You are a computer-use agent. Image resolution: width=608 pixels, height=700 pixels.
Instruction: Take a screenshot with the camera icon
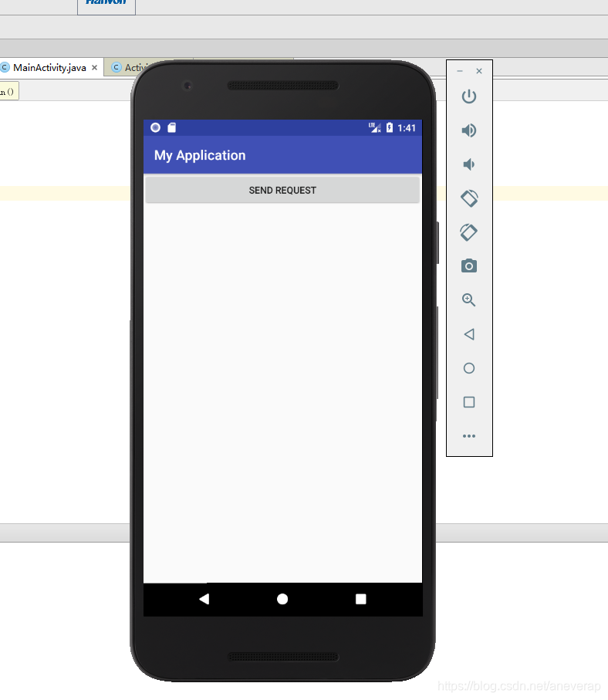pos(468,266)
